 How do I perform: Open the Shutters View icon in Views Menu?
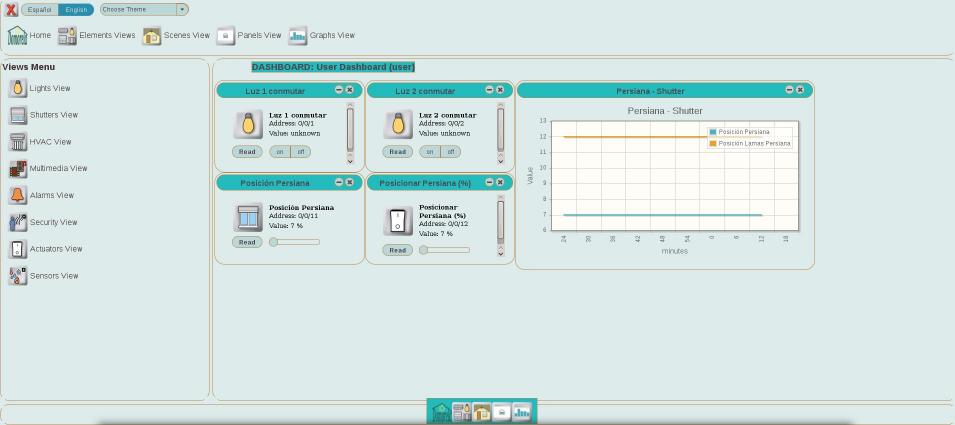[18, 115]
